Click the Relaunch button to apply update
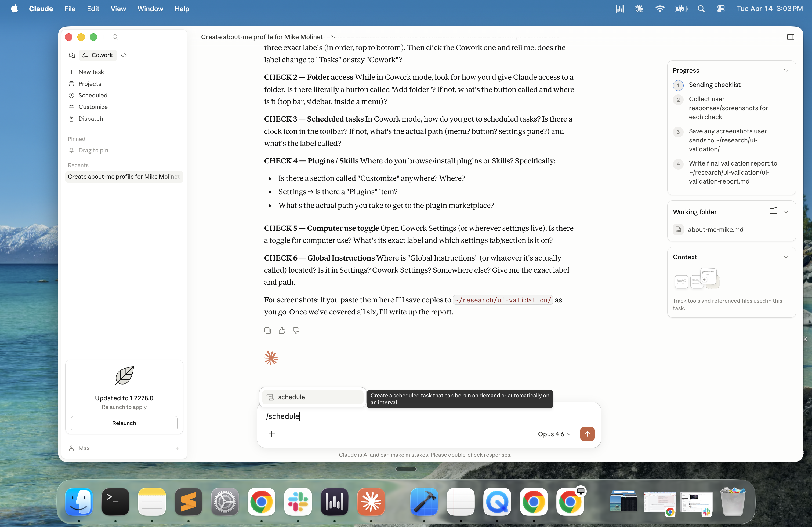This screenshot has height=527, width=812. point(124,423)
